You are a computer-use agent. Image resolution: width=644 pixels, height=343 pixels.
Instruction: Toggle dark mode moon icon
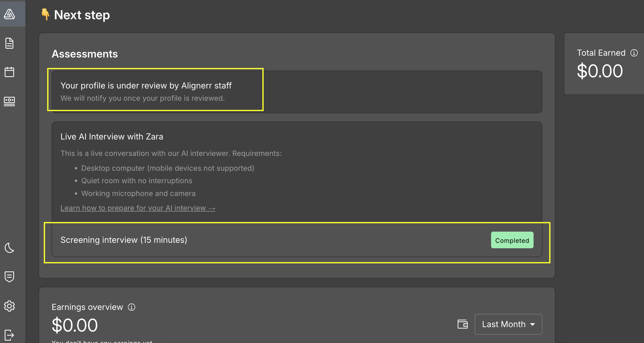pos(9,248)
